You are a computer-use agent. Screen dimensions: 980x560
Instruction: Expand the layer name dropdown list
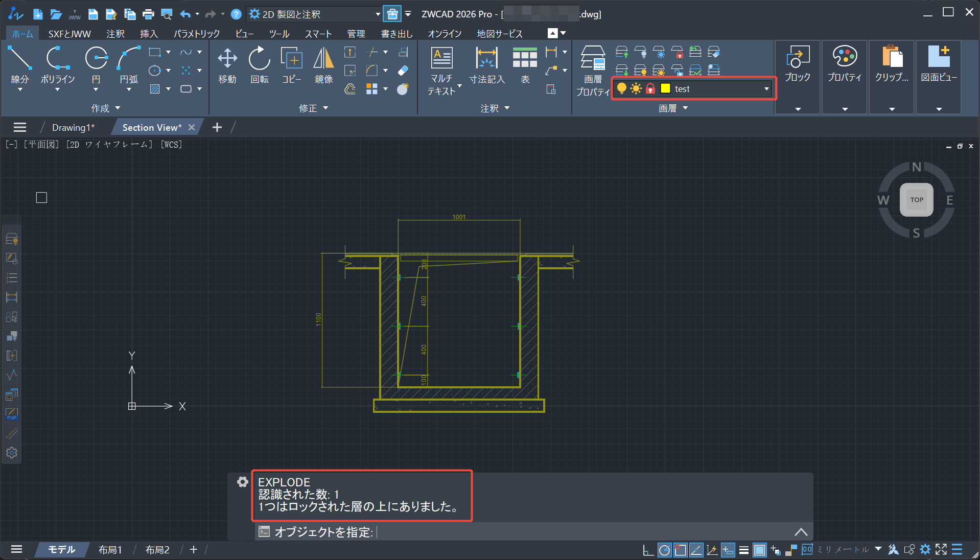coord(766,88)
